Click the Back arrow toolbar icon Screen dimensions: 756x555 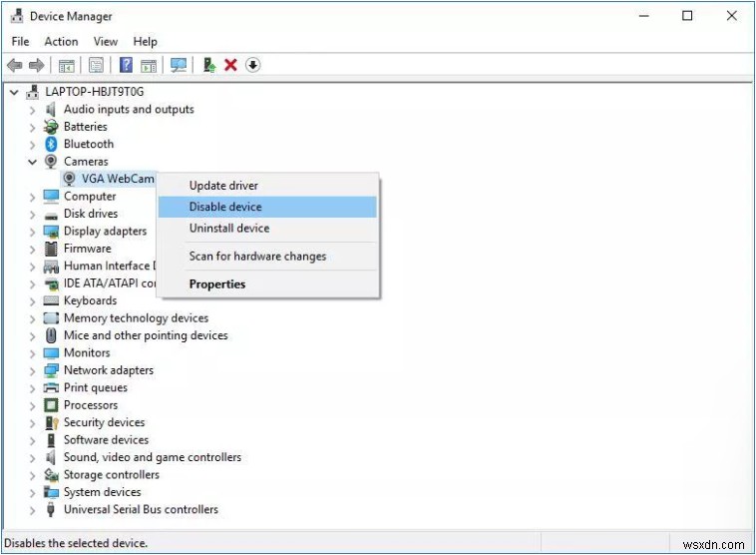15,65
